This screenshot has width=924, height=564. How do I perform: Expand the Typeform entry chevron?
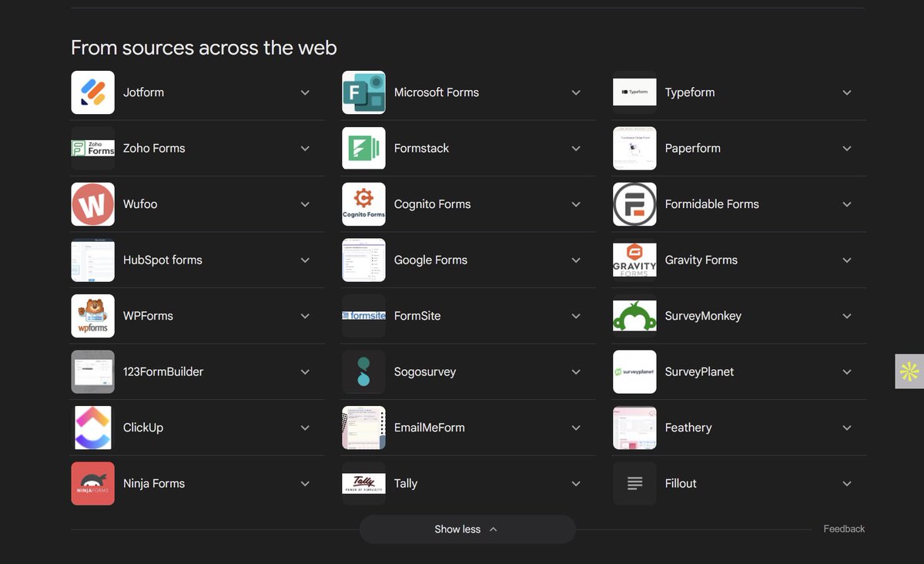tap(847, 92)
